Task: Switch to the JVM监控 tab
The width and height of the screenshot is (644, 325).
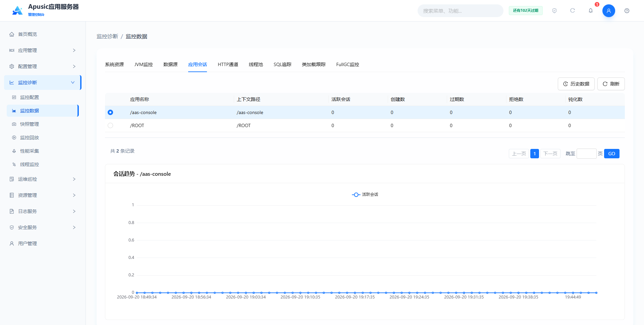Action: pyautogui.click(x=144, y=64)
